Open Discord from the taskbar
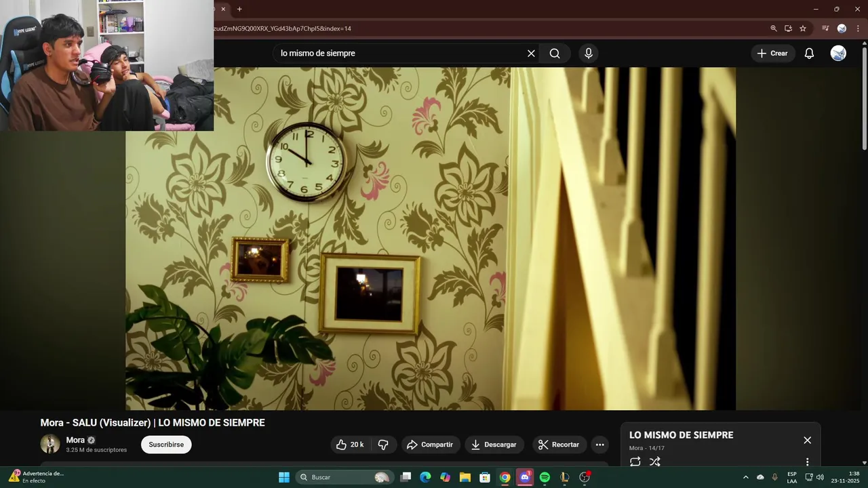The height and width of the screenshot is (488, 868). pyautogui.click(x=525, y=477)
